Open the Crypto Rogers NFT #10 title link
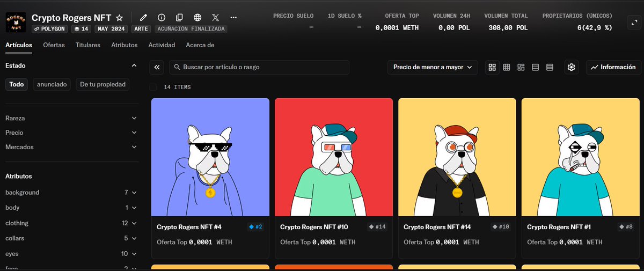 [x=314, y=227]
